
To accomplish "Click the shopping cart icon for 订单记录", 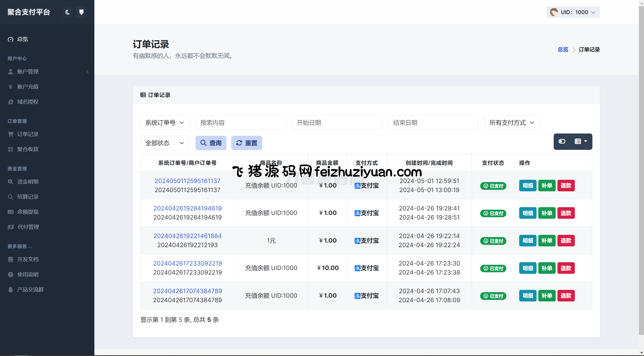I will 11,134.
